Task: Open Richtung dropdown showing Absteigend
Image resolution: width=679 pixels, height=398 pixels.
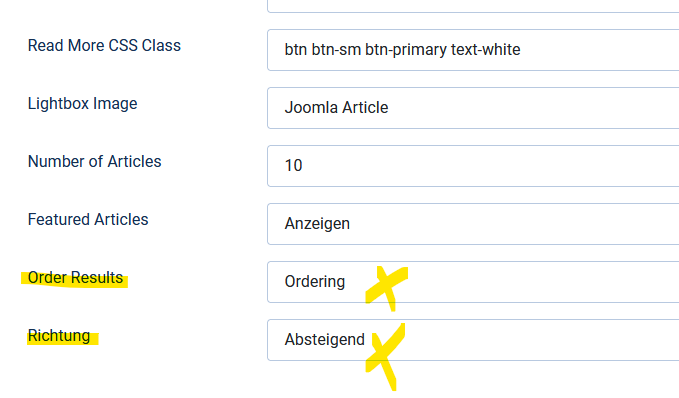Action: click(473, 340)
